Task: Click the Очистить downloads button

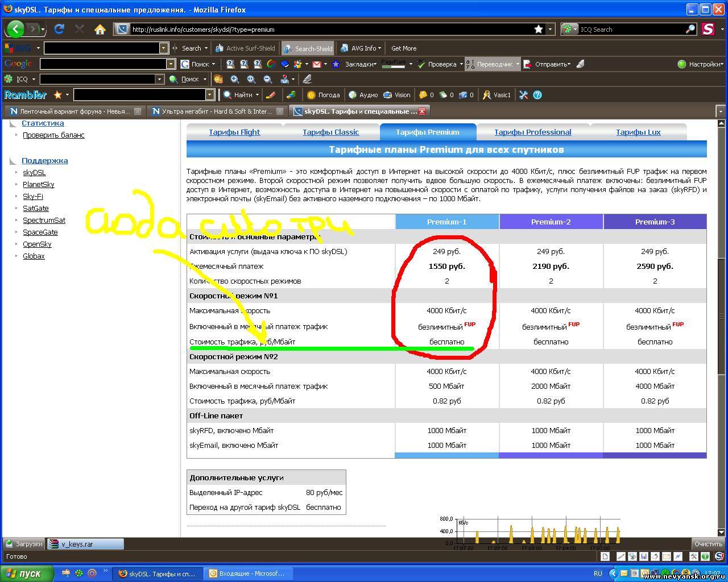Action: coord(708,544)
